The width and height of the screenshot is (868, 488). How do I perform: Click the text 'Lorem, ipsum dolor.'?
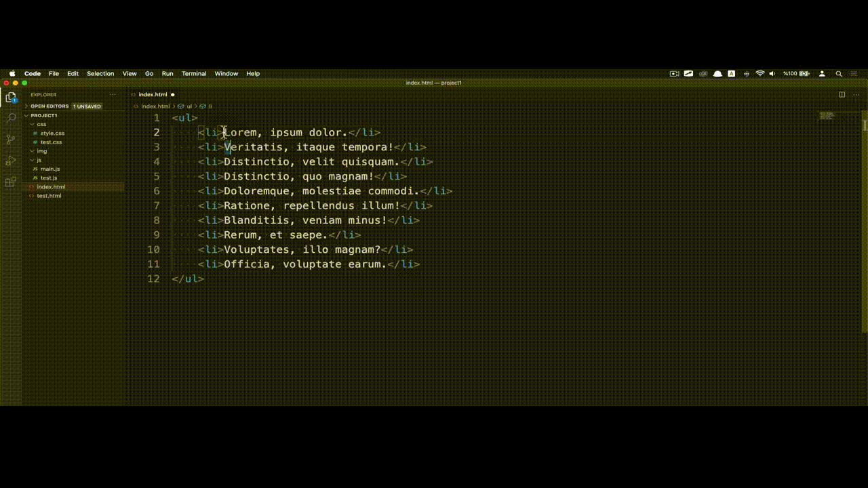click(285, 132)
